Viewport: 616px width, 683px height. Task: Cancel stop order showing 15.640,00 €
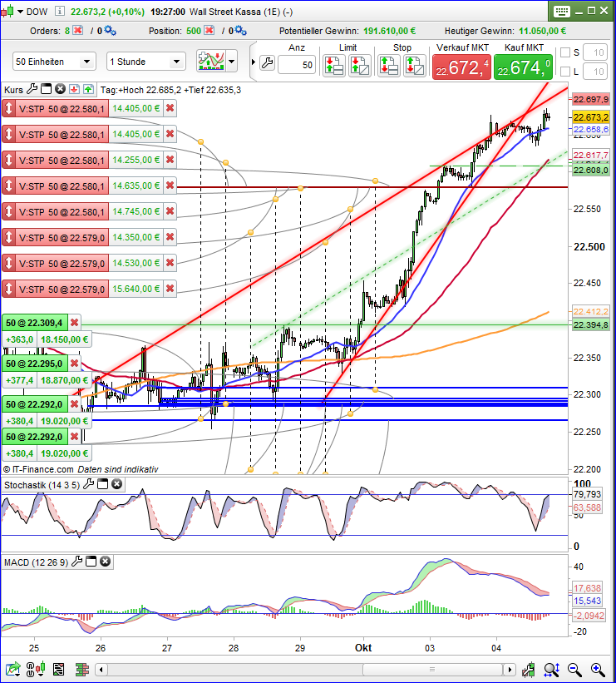[x=170, y=289]
